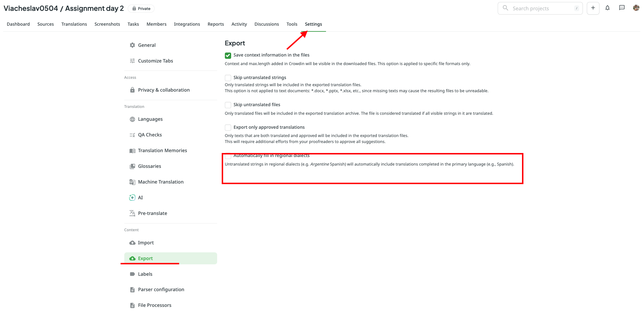Enable Skip untranslated files checkbox
This screenshot has height=324, width=644.
click(228, 105)
